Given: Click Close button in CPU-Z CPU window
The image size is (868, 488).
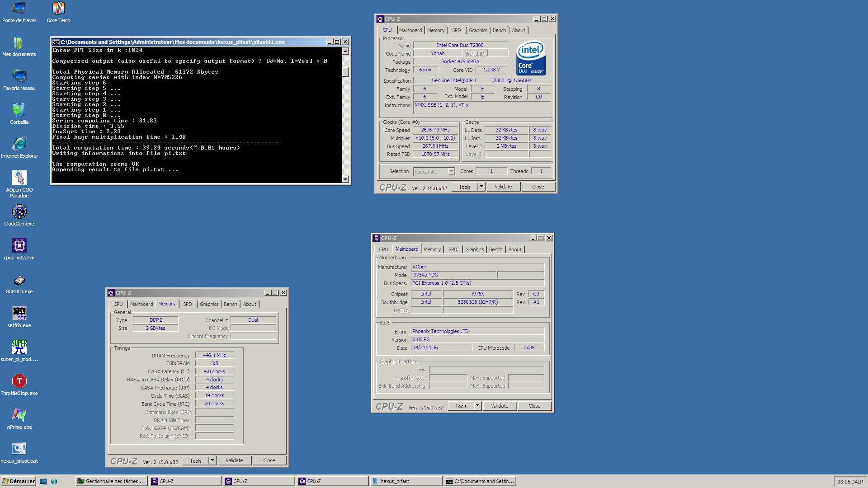Looking at the screenshot, I should point(538,187).
